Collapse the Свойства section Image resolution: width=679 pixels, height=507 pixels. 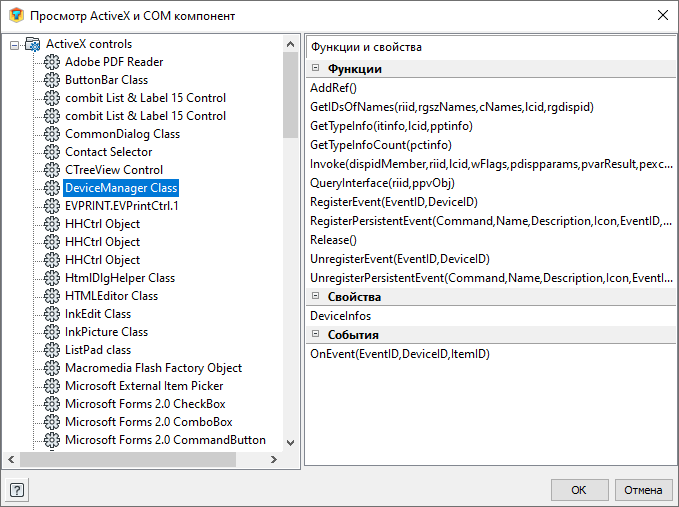[x=316, y=297]
